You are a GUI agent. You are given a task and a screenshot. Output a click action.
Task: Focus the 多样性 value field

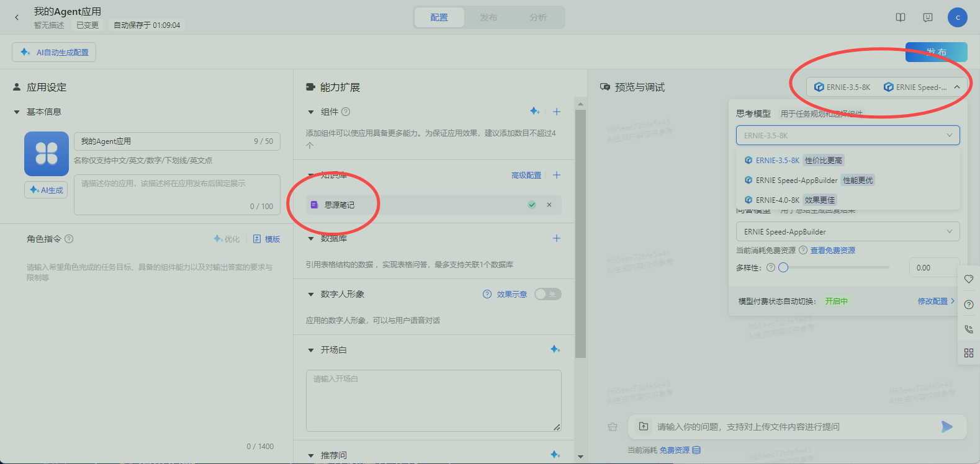click(x=935, y=267)
